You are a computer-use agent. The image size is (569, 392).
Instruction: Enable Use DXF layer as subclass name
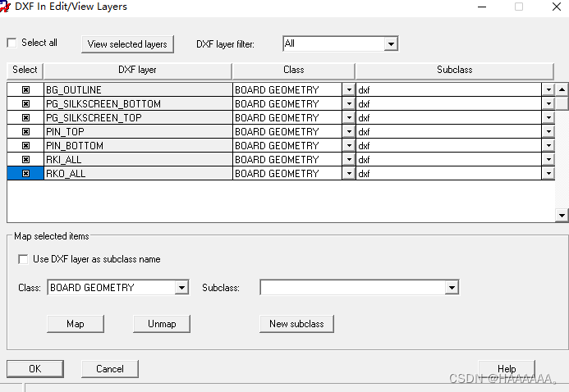23,259
